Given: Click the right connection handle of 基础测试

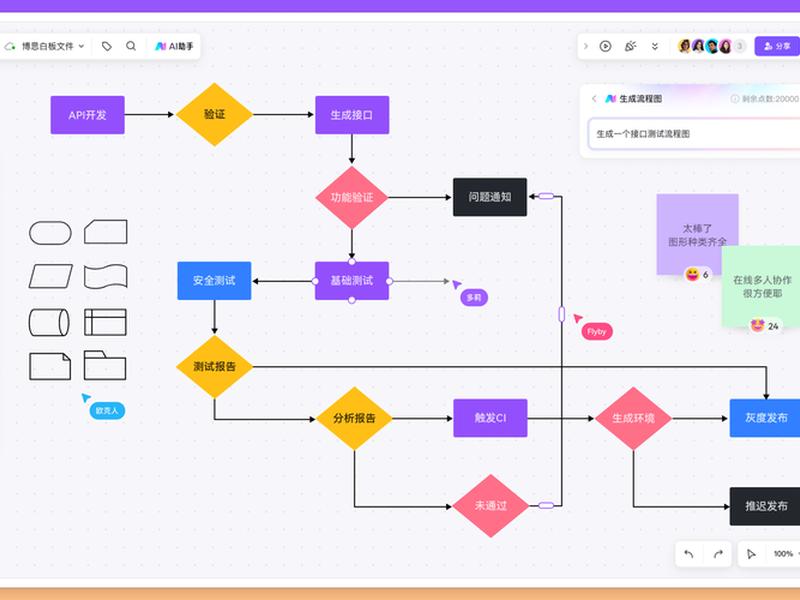Looking at the screenshot, I should click(389, 281).
